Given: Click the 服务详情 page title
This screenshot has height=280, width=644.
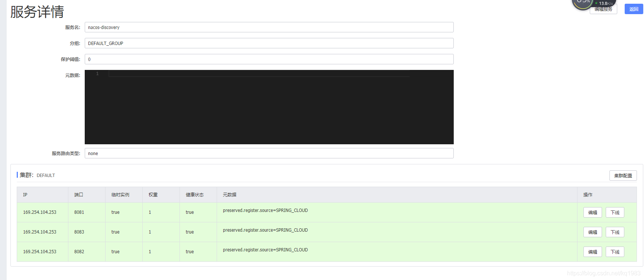Looking at the screenshot, I should coord(37,12).
